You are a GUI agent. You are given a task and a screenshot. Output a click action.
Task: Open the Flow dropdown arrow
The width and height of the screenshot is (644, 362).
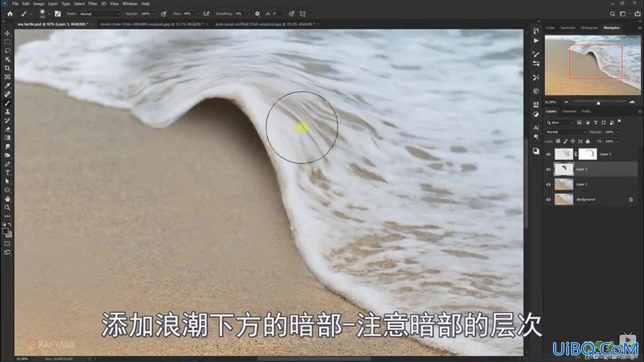[x=197, y=13]
